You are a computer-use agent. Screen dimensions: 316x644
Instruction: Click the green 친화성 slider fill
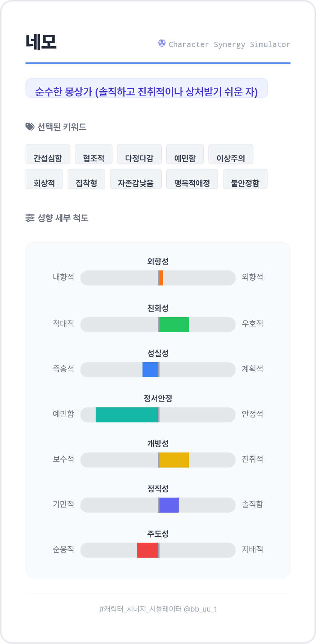click(174, 325)
